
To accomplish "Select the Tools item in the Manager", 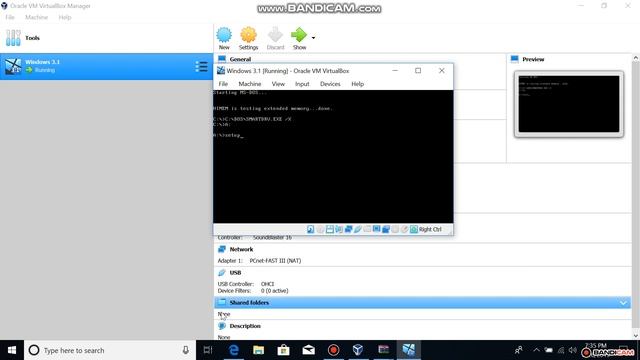I will 106,38.
